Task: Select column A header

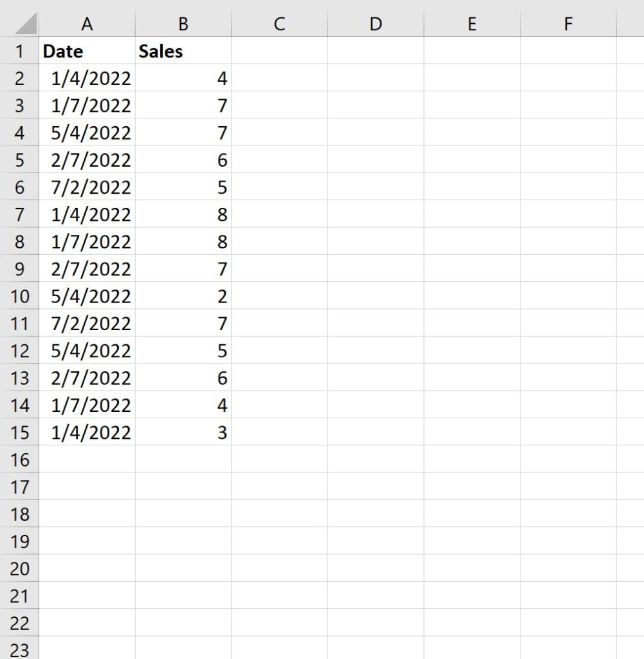Action: [x=87, y=24]
